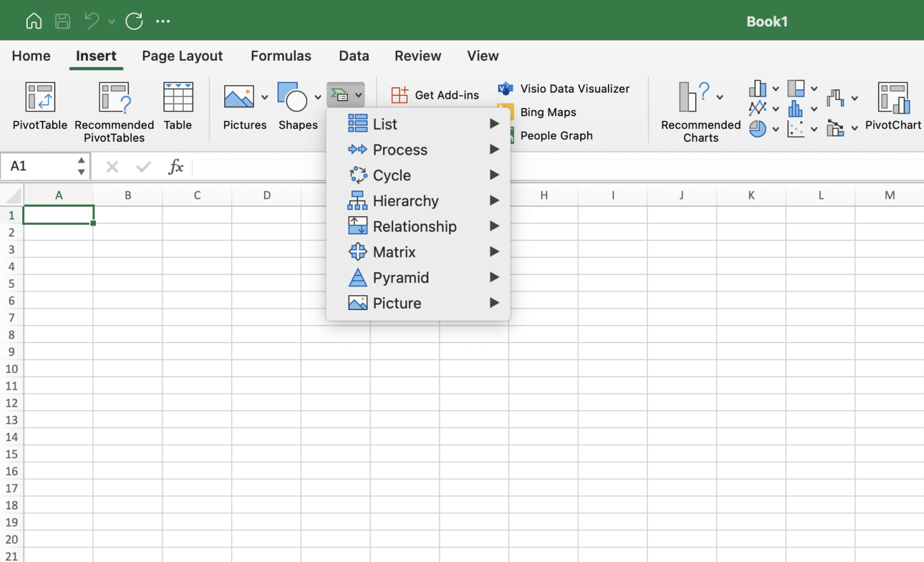The width and height of the screenshot is (924, 562).
Task: Insert a Table
Action: (x=178, y=108)
